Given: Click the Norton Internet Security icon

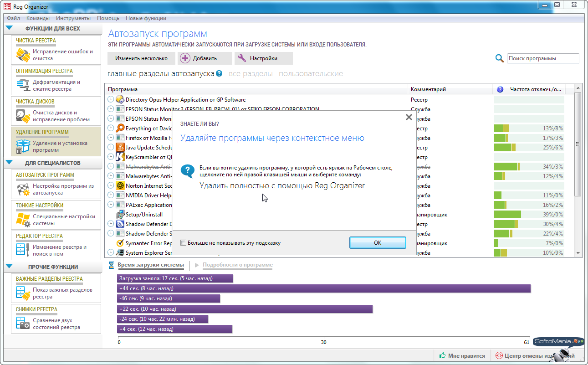Looking at the screenshot, I should point(120,185).
